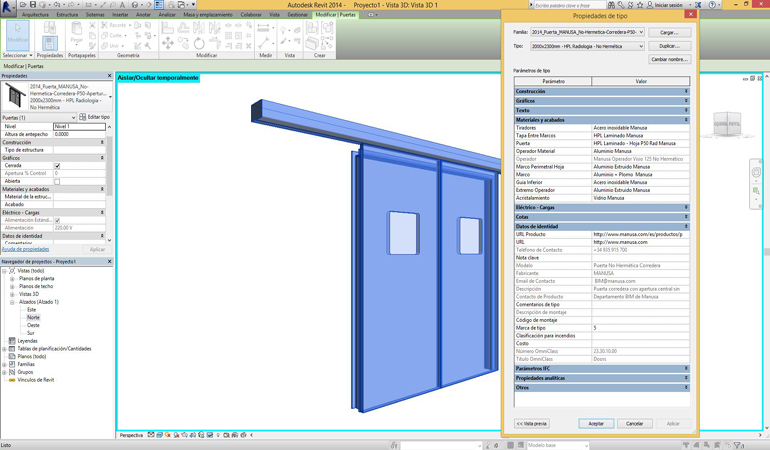Click the Cargar... button in dialog
Screen dimensions: 770x450
pos(669,32)
